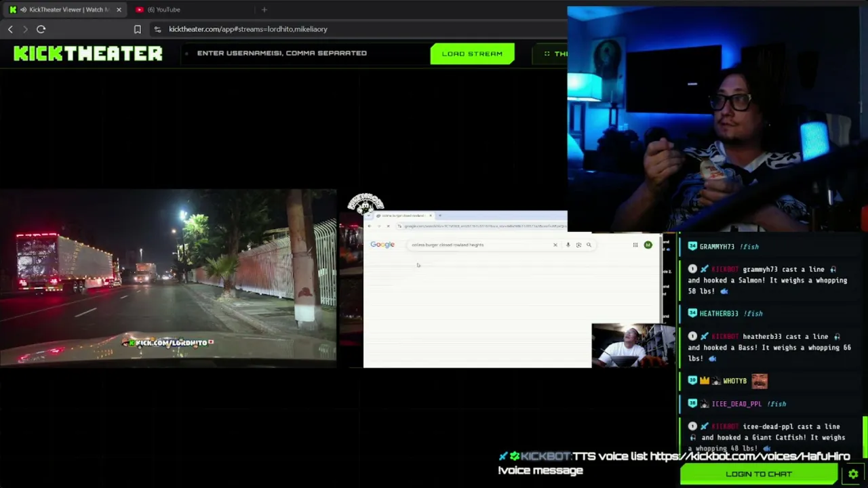
Task: Click the browser forward arrow
Action: (x=25, y=29)
